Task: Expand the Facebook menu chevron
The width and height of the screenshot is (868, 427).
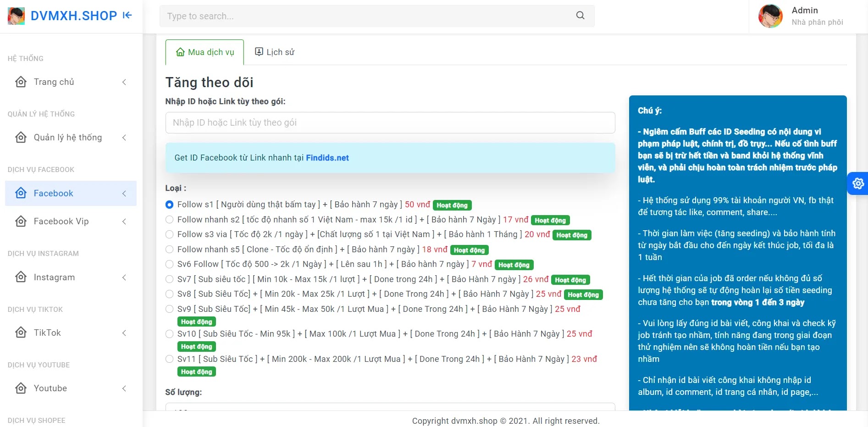Action: [124, 194]
